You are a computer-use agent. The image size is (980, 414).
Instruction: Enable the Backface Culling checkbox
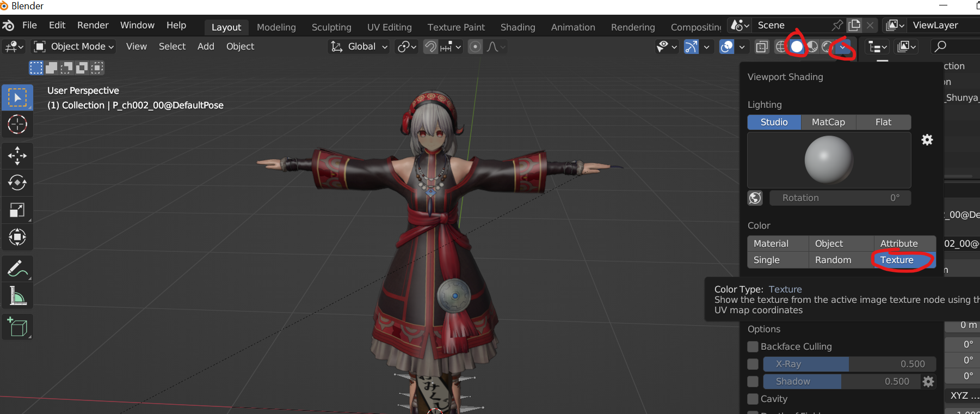[x=753, y=347]
